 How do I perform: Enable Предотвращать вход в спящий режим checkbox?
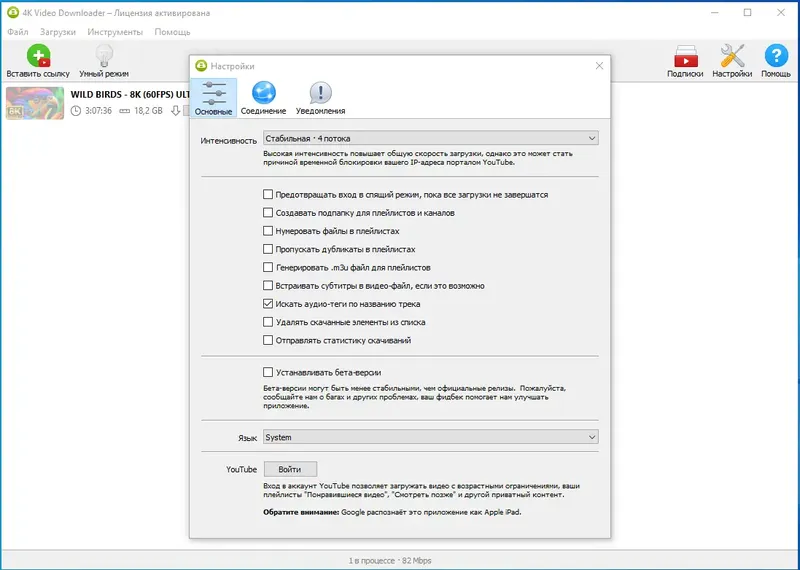pos(268,194)
